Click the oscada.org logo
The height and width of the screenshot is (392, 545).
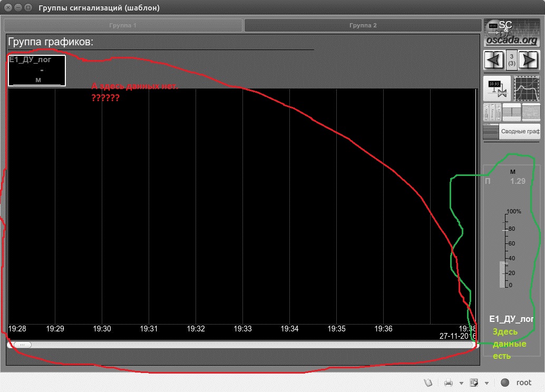pos(512,33)
